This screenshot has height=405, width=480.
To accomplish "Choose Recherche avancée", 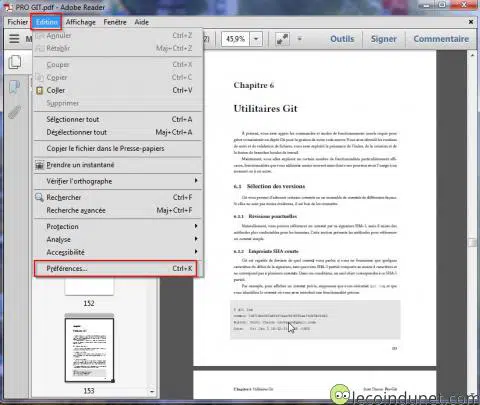I will coord(118,211).
